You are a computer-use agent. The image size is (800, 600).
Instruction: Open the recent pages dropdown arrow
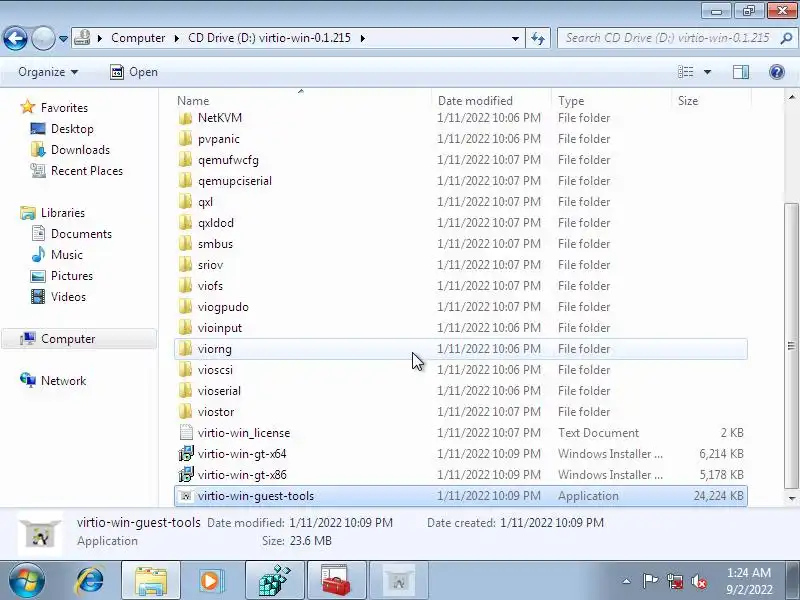coord(63,39)
